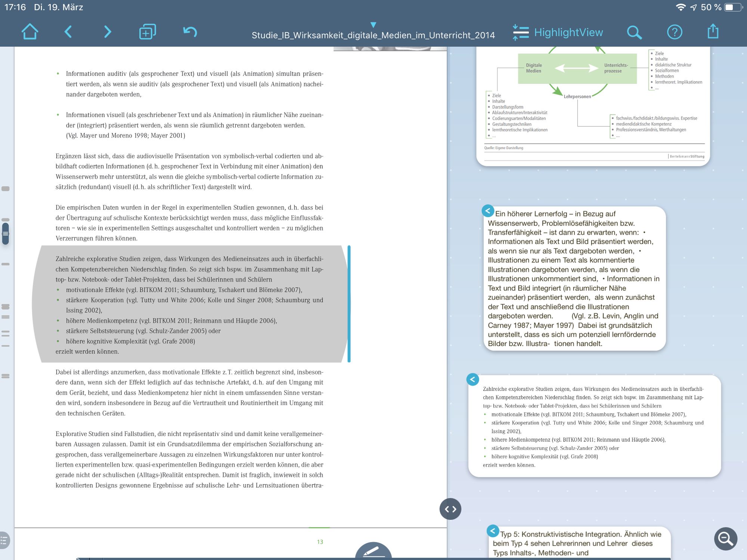Tap the topmost left-edge highlight marker
The width and height of the screenshot is (747, 560).
coord(5,189)
